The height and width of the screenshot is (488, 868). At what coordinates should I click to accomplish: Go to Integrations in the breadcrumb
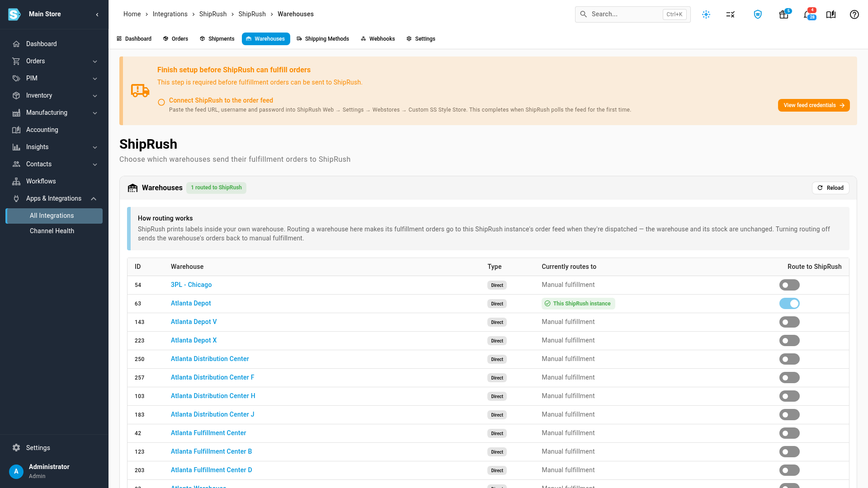coord(170,14)
